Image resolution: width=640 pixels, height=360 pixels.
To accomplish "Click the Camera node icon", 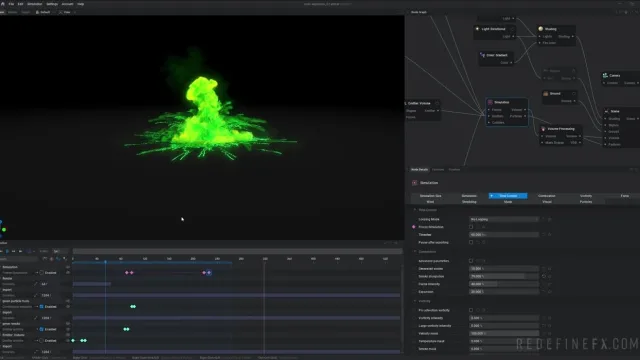I will click(605, 76).
